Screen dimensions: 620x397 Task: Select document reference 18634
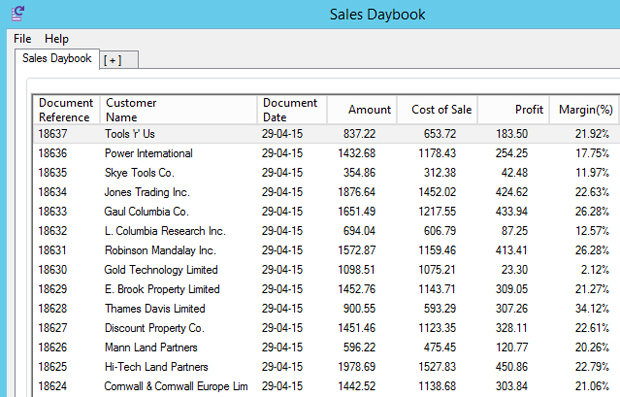(53, 192)
